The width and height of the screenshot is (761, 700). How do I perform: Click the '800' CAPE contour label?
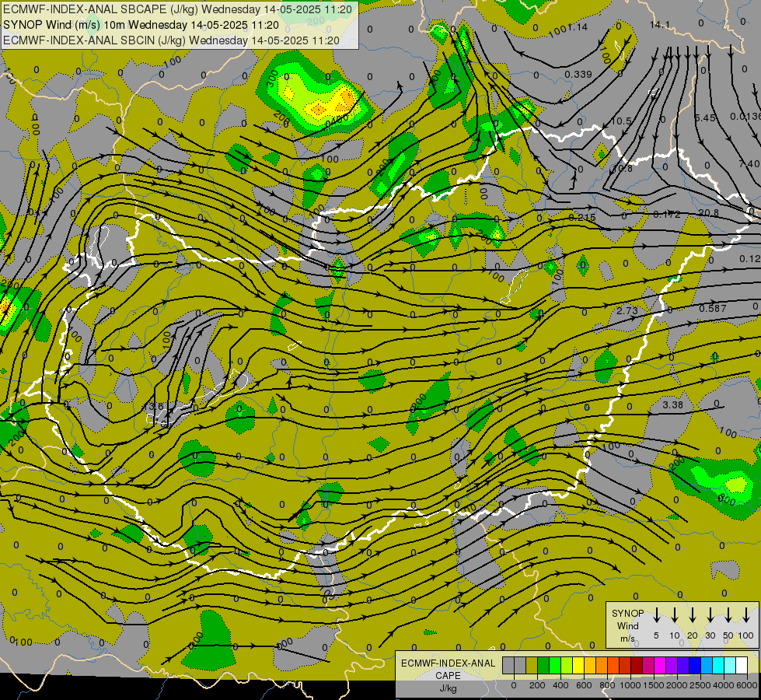pos(727,499)
